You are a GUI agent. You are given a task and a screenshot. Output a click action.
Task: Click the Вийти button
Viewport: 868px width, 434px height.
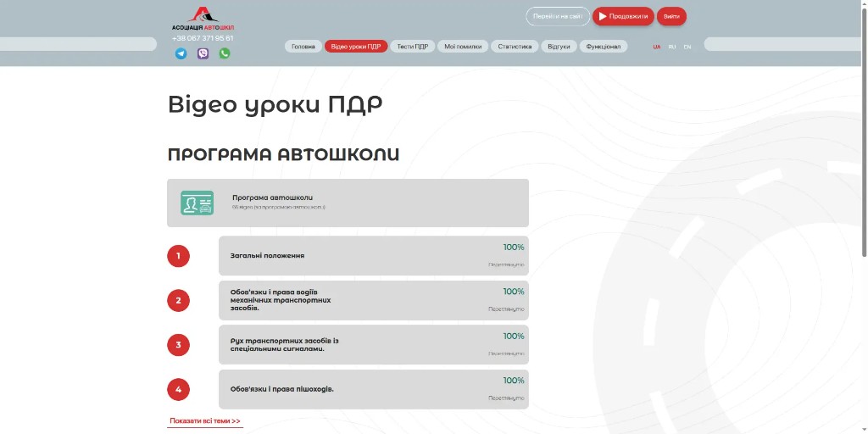click(671, 16)
